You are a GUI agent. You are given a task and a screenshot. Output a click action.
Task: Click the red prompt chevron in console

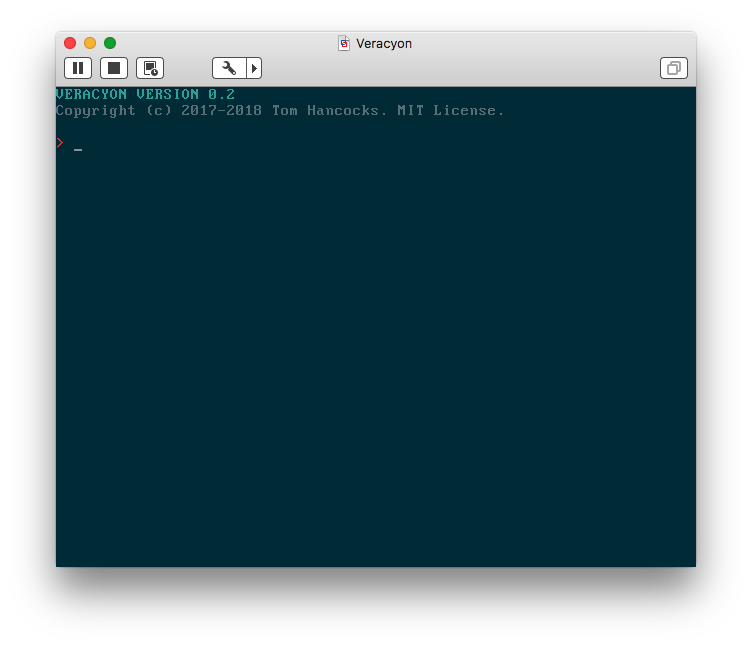(60, 142)
